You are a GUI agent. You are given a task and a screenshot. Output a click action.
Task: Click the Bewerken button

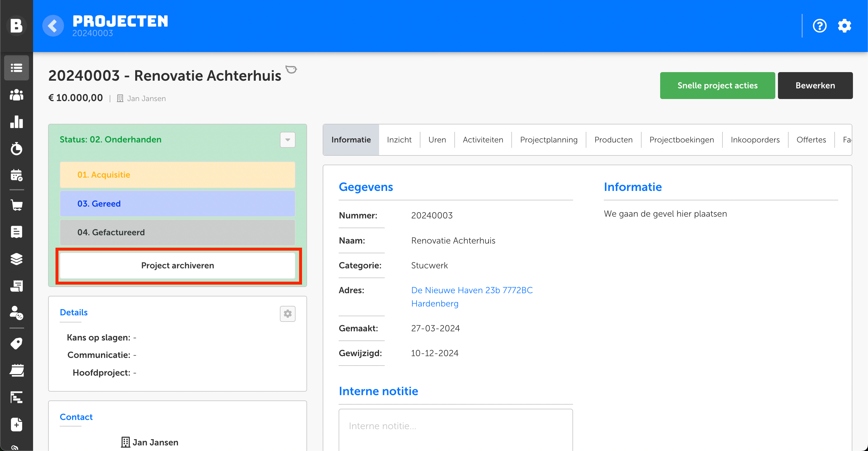tap(815, 85)
